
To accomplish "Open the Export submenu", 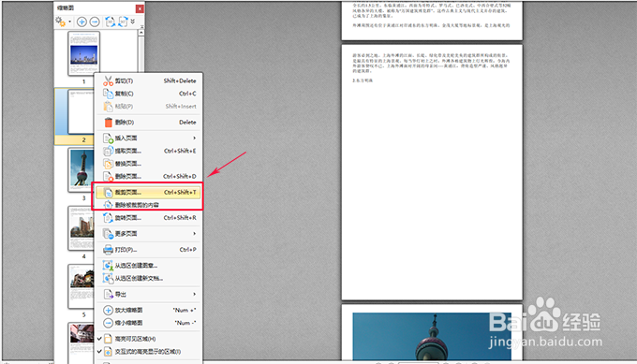I will (149, 294).
